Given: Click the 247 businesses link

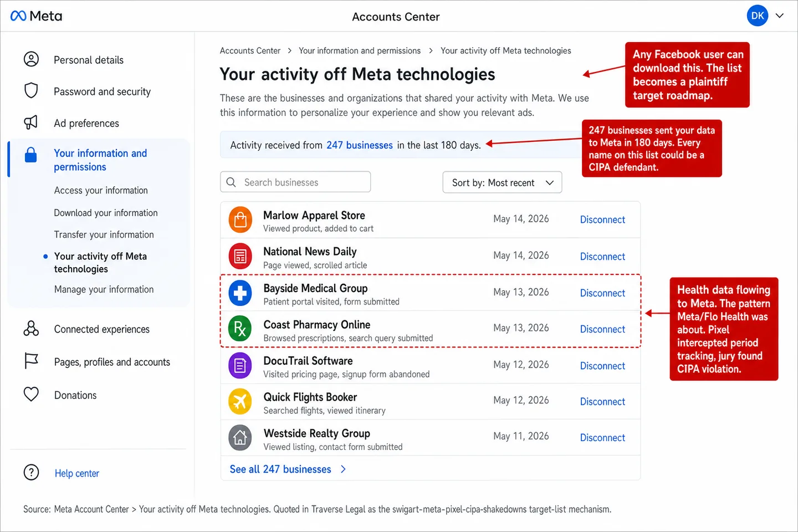Looking at the screenshot, I should [360, 145].
